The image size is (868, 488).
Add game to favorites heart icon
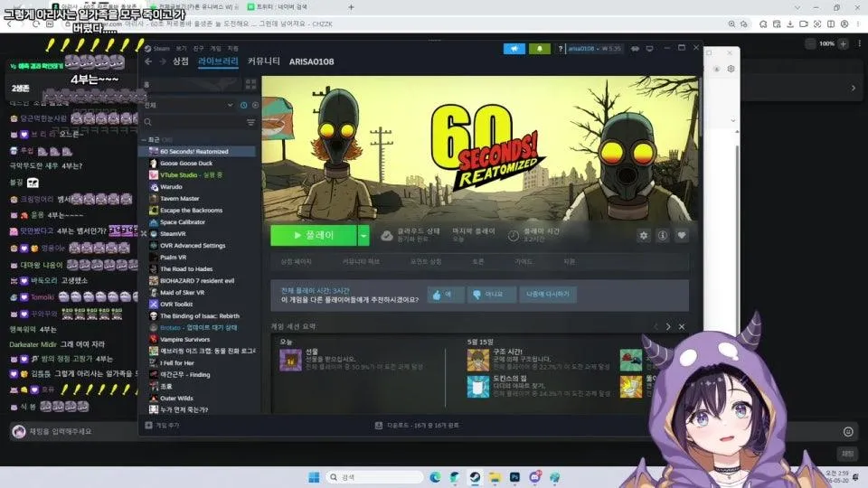tap(682, 236)
